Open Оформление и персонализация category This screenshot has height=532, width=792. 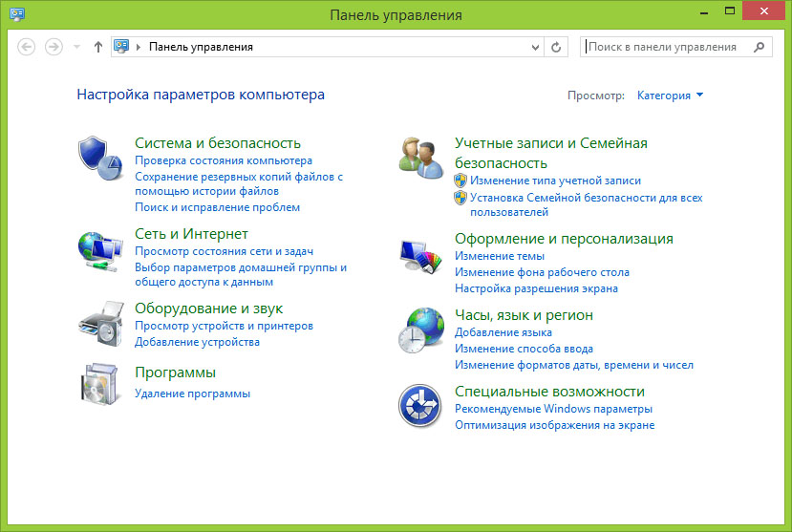coord(564,239)
